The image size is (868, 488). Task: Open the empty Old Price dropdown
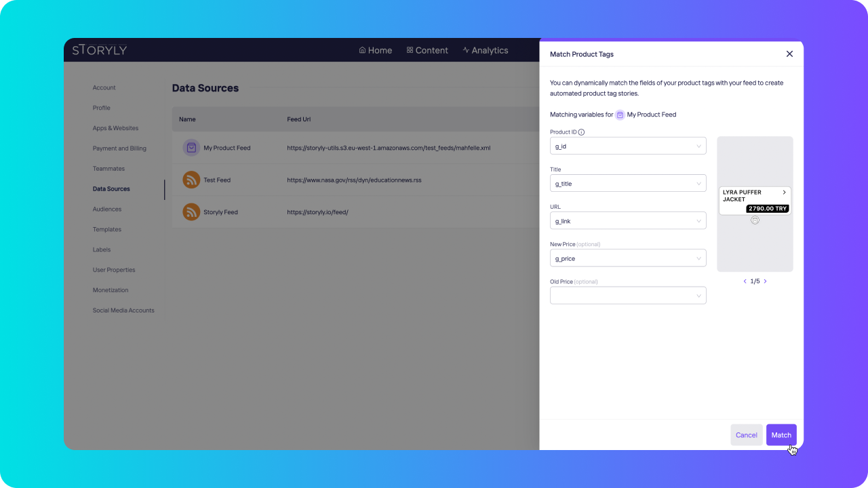point(628,296)
